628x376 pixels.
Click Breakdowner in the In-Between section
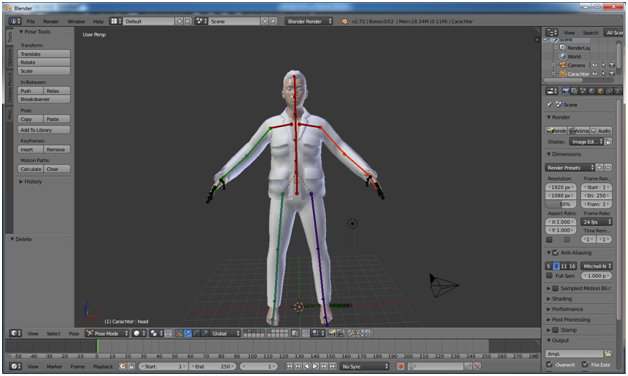(44, 99)
